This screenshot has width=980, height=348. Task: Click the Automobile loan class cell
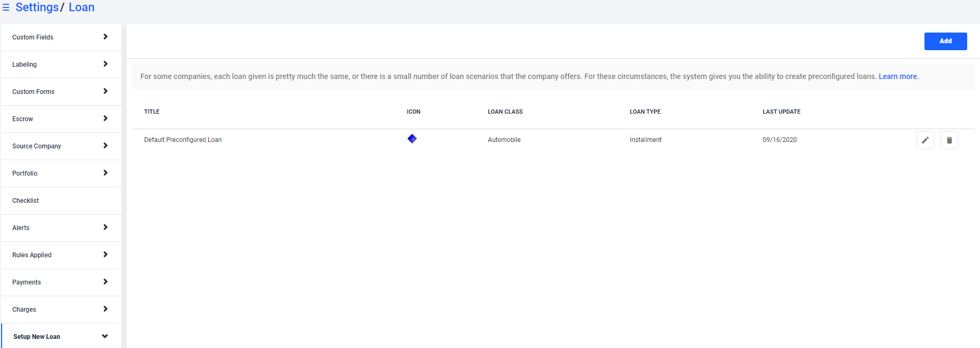coord(504,140)
